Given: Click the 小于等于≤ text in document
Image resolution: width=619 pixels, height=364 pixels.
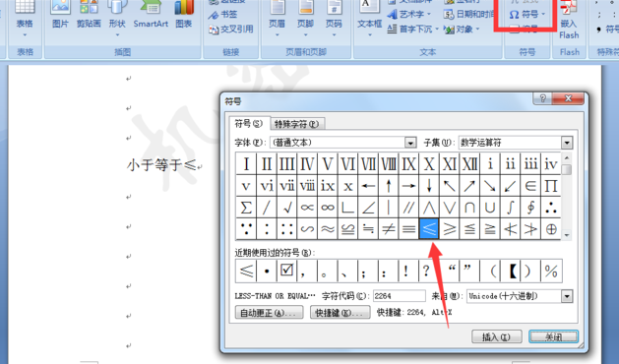Looking at the screenshot, I should pos(161,164).
